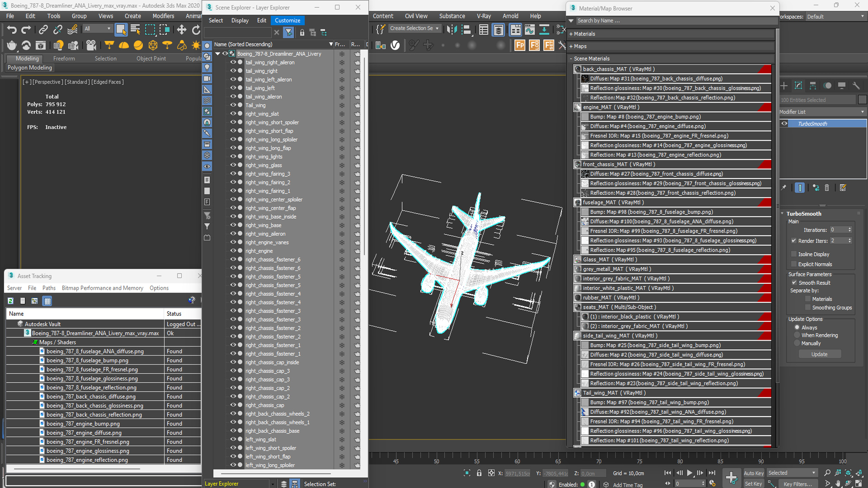Image resolution: width=868 pixels, height=488 pixels.
Task: Expand the Materials section in Material Browser
Action: (571, 34)
